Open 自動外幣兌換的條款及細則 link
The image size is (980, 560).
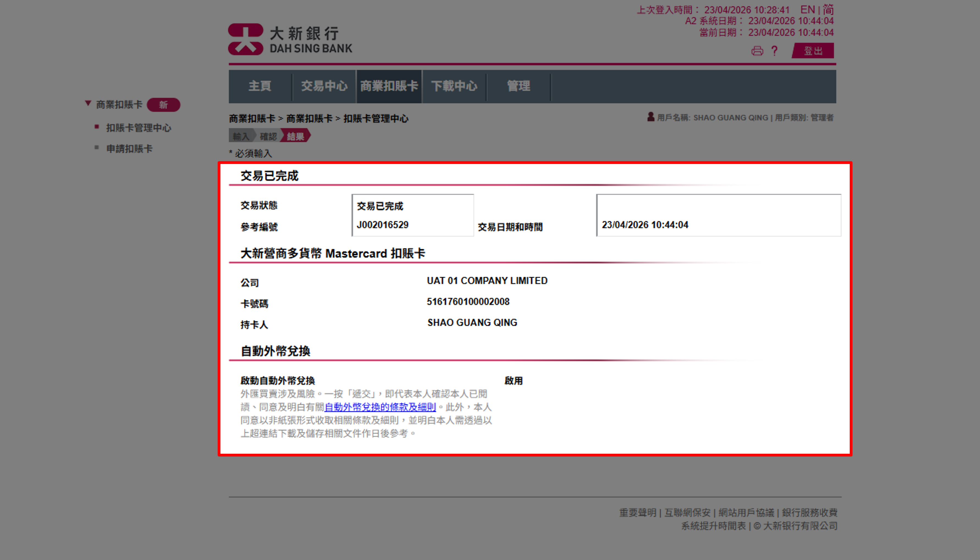coord(380,407)
